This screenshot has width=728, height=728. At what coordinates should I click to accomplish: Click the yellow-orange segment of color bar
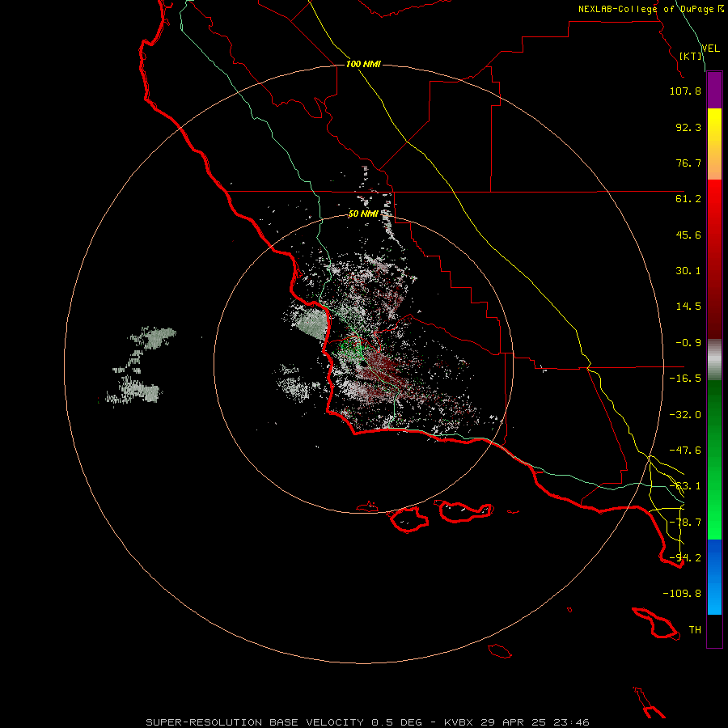714,144
